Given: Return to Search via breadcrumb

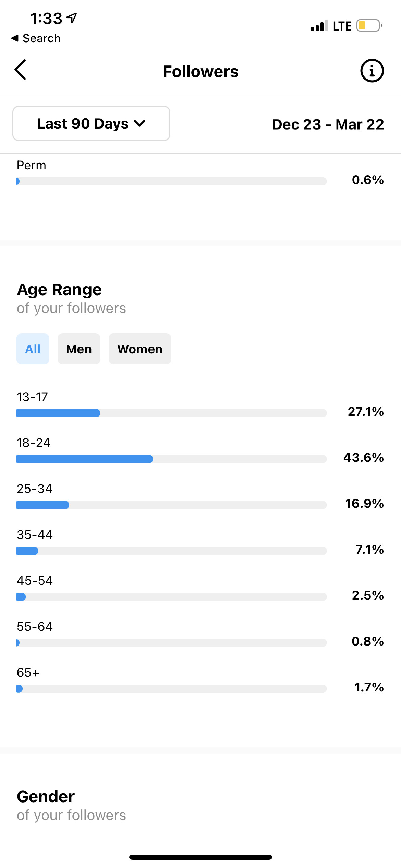Looking at the screenshot, I should point(36,38).
